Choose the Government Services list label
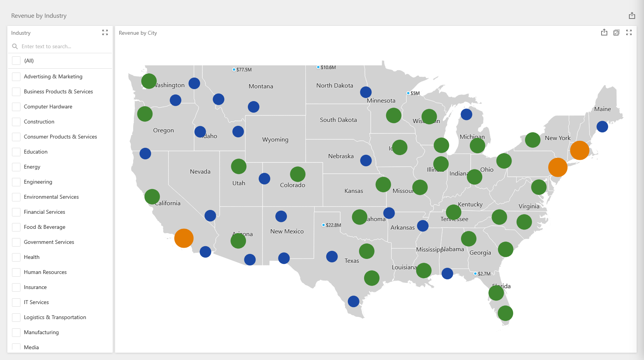Image resolution: width=644 pixels, height=360 pixels. click(49, 242)
